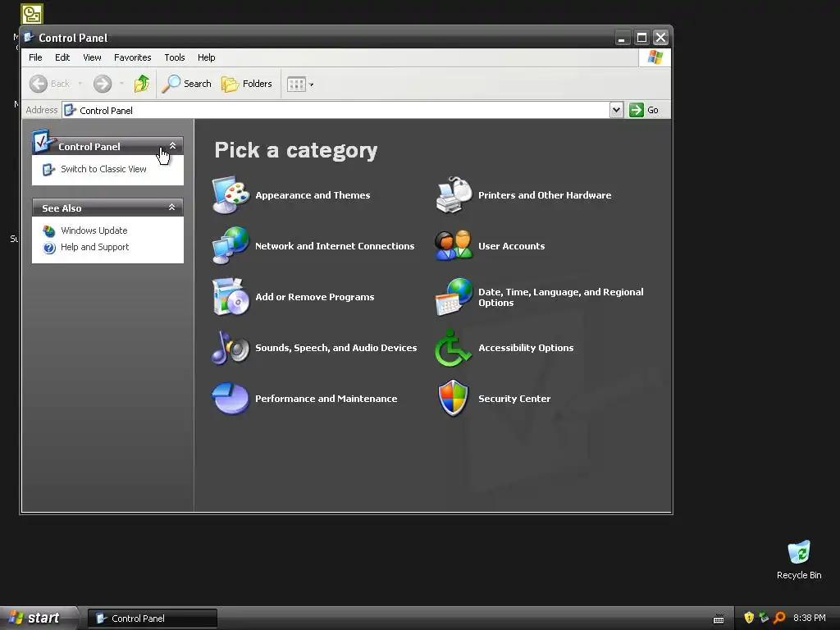Screen dimensions: 840x630
Task: Open Security Center shield icon
Action: (454, 399)
